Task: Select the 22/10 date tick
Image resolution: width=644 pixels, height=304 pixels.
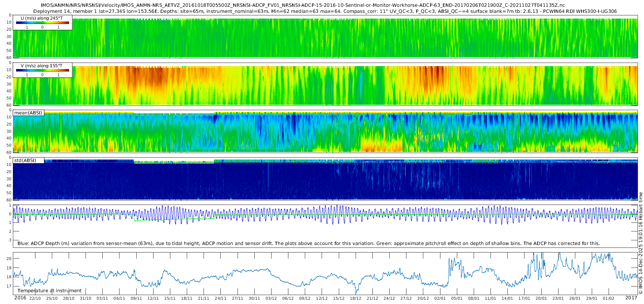Action: tap(35, 298)
